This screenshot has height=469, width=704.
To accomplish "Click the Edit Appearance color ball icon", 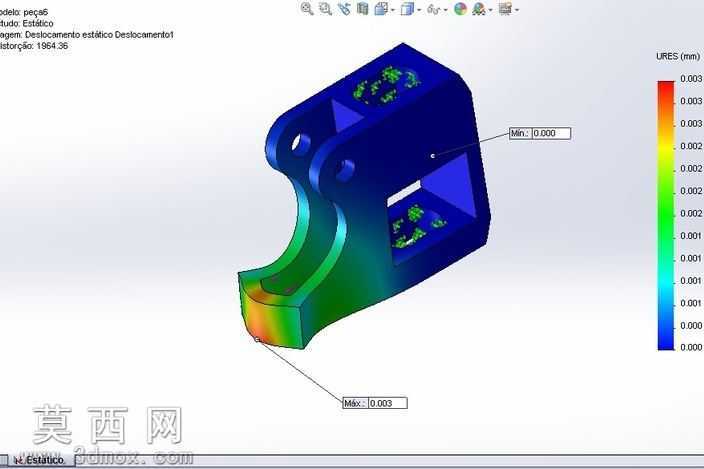I will coord(460,9).
